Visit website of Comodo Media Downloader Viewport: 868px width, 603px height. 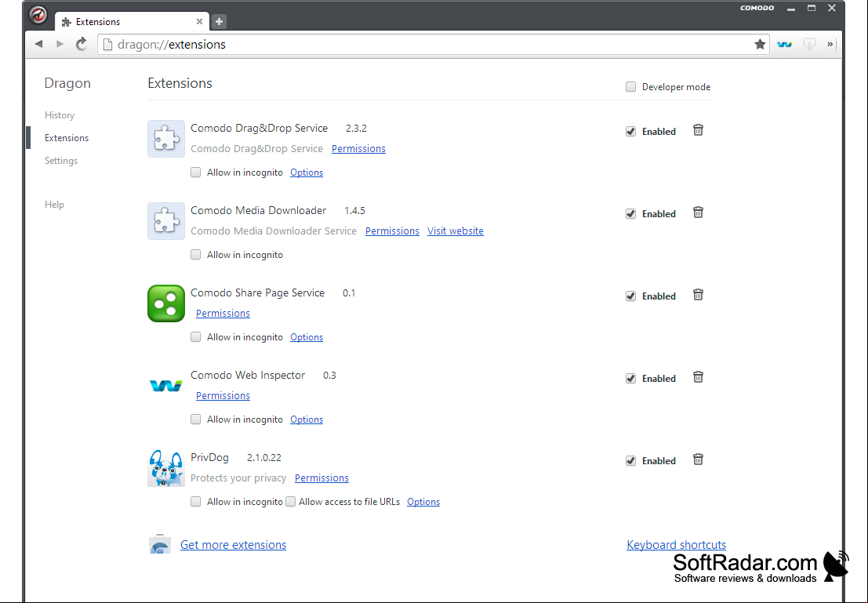point(456,231)
